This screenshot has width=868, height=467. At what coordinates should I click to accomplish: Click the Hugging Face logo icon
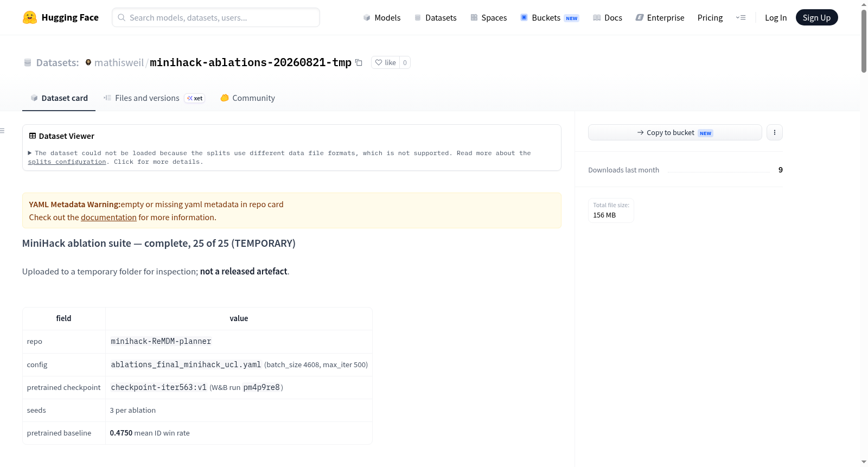tap(30, 17)
